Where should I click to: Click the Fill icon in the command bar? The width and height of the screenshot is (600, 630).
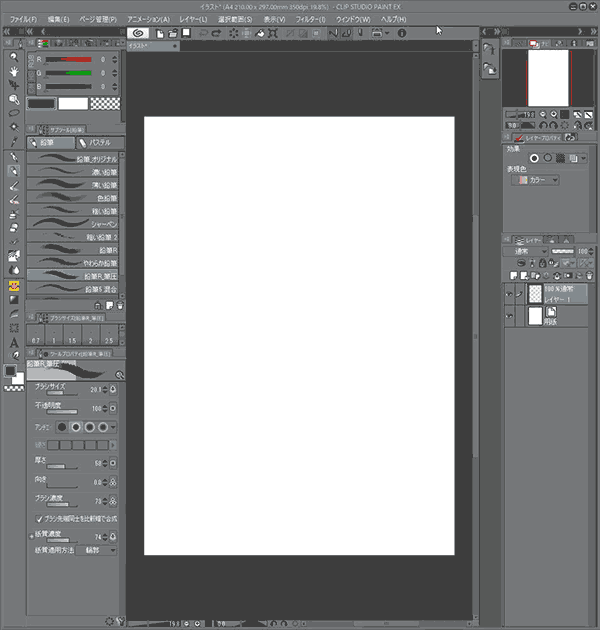[x=260, y=33]
